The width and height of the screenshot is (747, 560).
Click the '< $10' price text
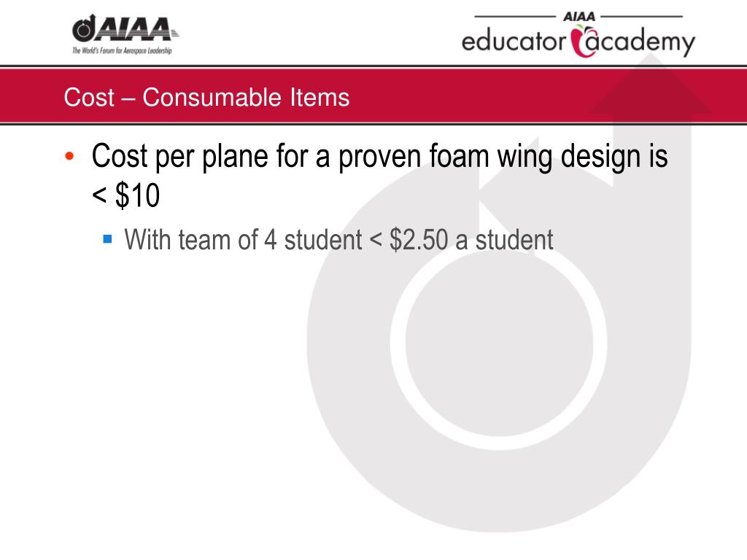(x=125, y=195)
